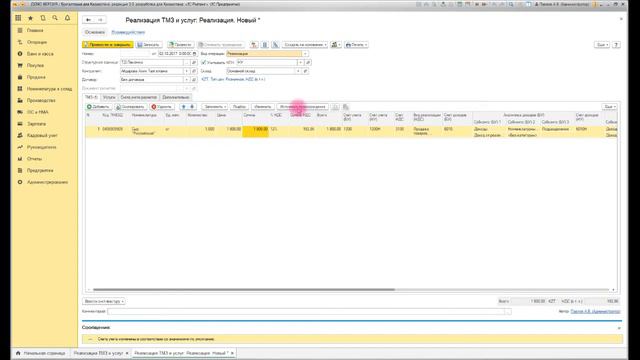
Task: Open Номенклатура и склад section
Action: click(49, 89)
